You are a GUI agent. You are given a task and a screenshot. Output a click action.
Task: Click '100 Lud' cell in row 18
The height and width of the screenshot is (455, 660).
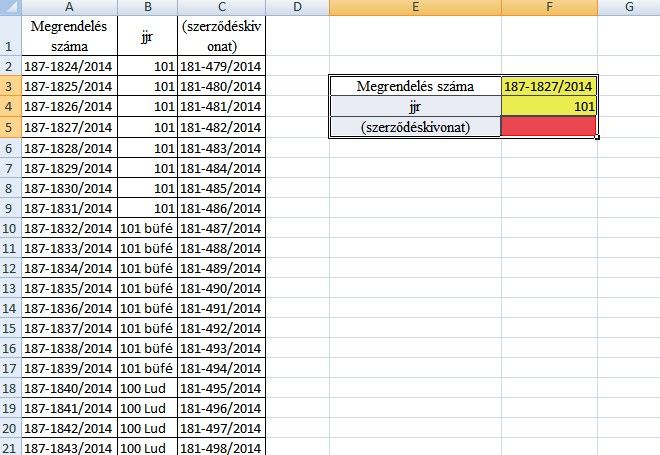pyautogui.click(x=147, y=388)
